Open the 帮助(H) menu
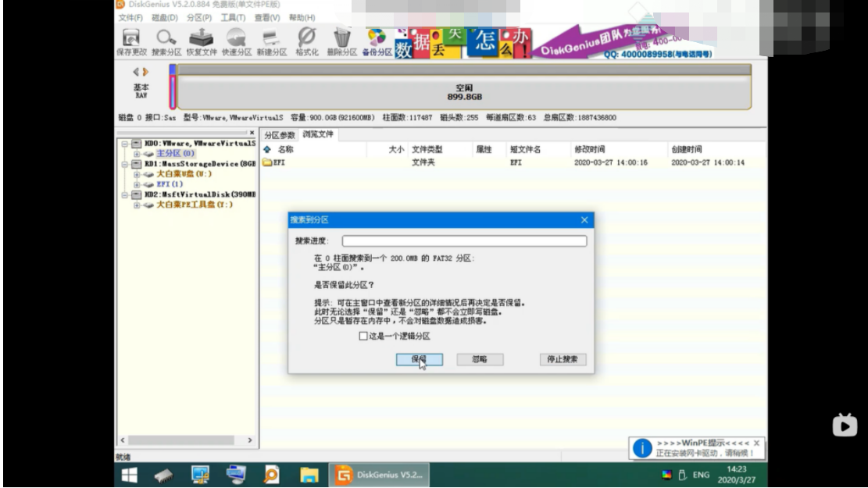Image resolution: width=868 pixels, height=488 pixels. 302,18
